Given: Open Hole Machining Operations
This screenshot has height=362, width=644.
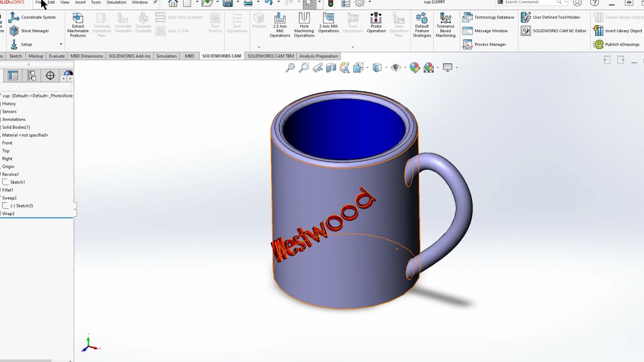Looking at the screenshot, I should [x=304, y=26].
